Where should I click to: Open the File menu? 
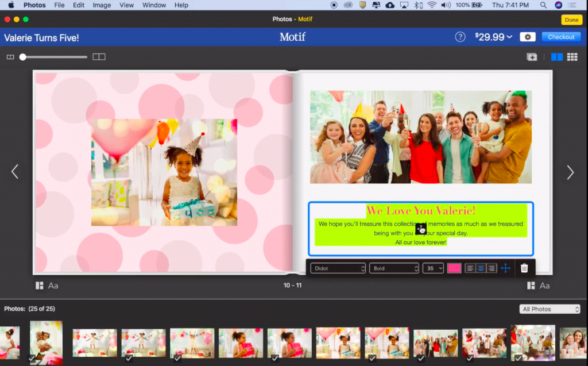tap(59, 5)
